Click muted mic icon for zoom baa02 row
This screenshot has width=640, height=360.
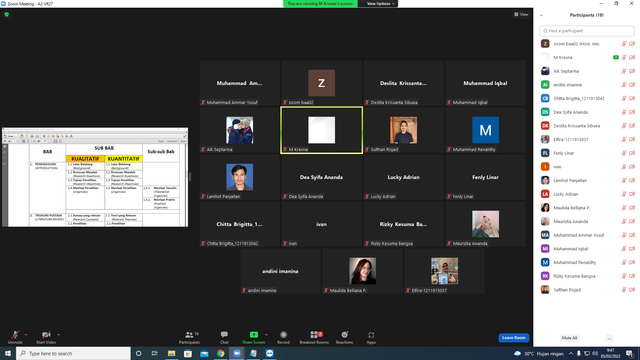(x=624, y=44)
